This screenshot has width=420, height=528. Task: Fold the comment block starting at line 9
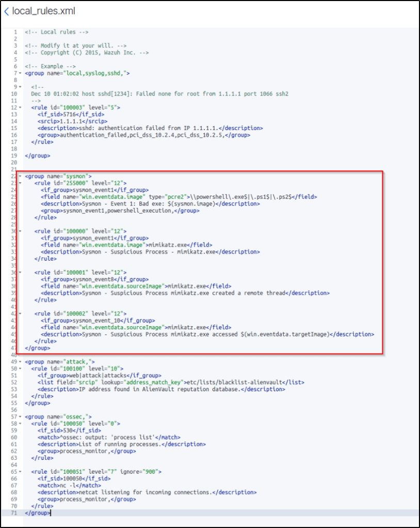[x=20, y=87]
